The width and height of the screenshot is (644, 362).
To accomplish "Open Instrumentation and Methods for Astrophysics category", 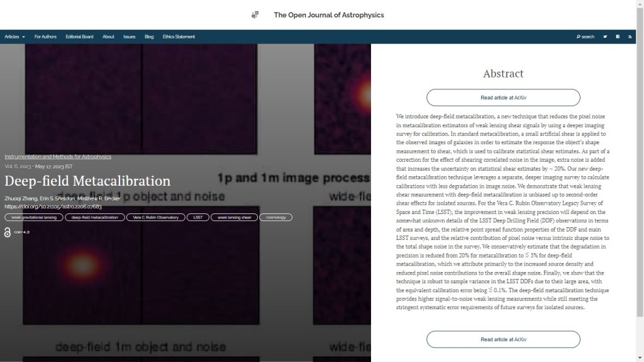I will [58, 156].
